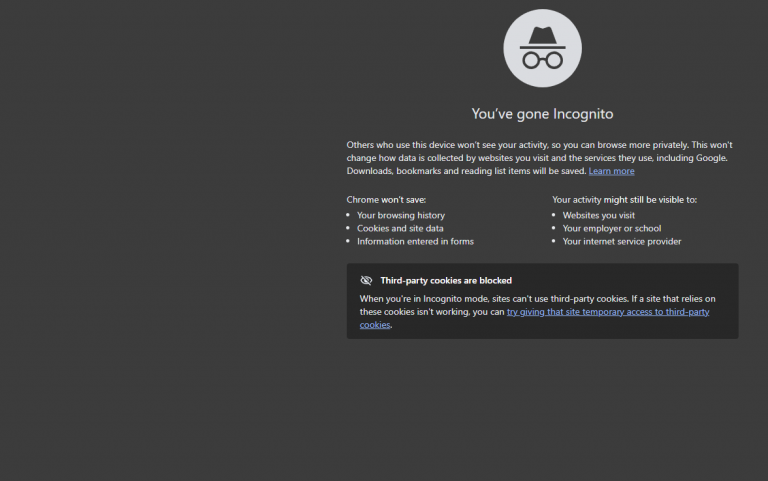Image resolution: width=768 pixels, height=481 pixels.
Task: Click "Cookies and site data" list item
Action: point(400,228)
